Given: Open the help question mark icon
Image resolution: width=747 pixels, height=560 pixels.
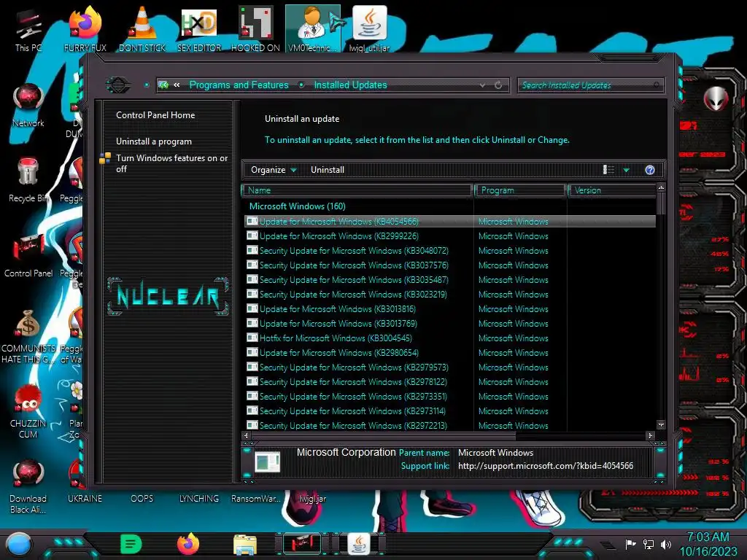Looking at the screenshot, I should [x=650, y=170].
